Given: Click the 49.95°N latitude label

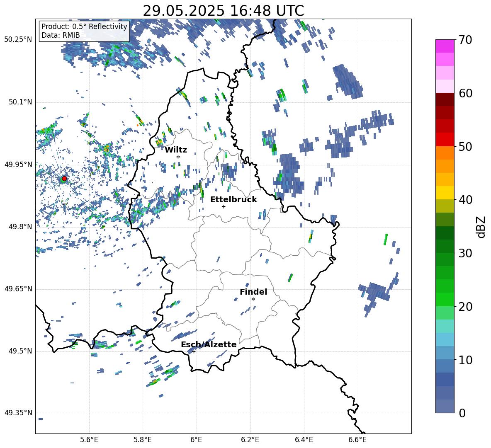Looking at the screenshot, I should (x=18, y=165).
